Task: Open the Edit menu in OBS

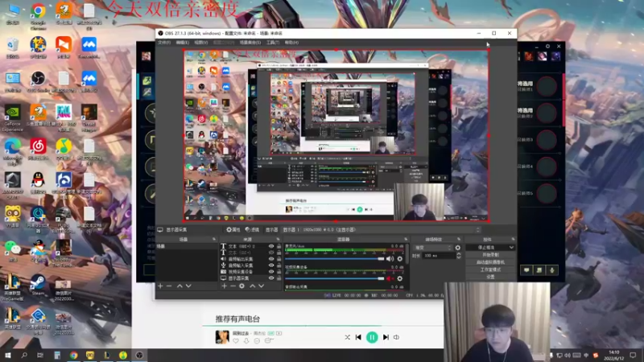Action: click(183, 43)
